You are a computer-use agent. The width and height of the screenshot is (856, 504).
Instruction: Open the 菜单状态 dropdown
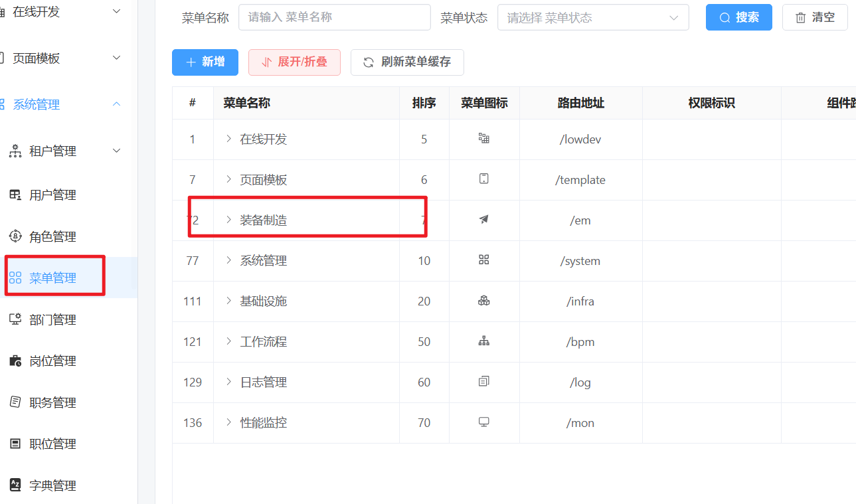tap(592, 18)
